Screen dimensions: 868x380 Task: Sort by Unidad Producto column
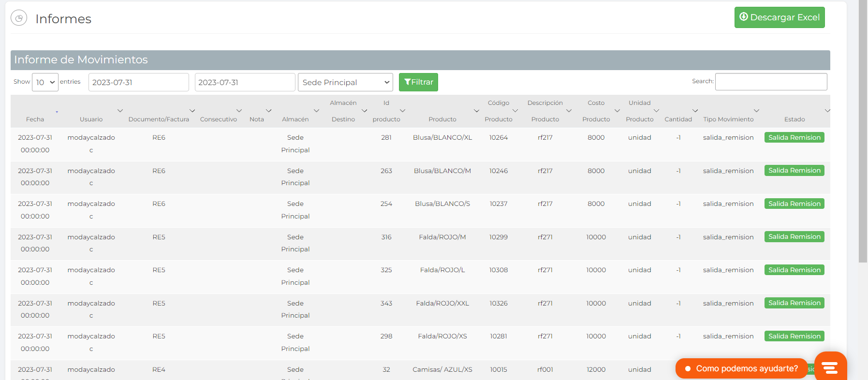(640, 111)
